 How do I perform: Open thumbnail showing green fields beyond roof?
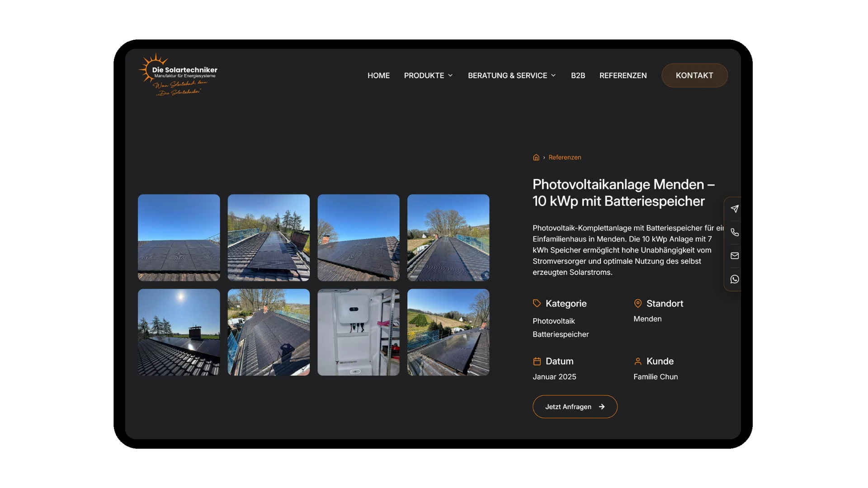coord(448,332)
